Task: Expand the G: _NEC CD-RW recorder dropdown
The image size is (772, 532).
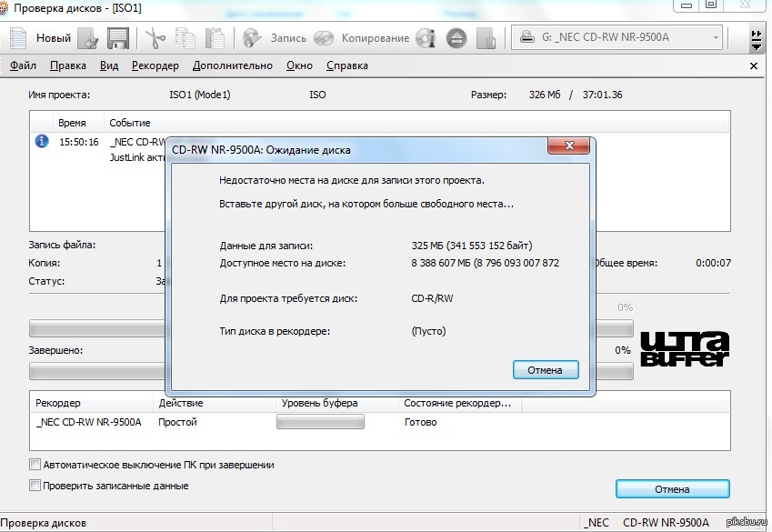Action: (x=717, y=38)
